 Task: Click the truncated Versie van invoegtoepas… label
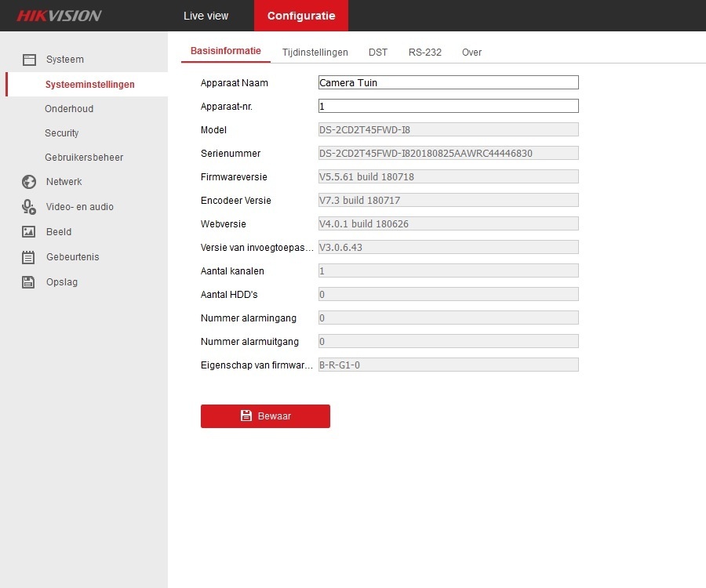257,248
